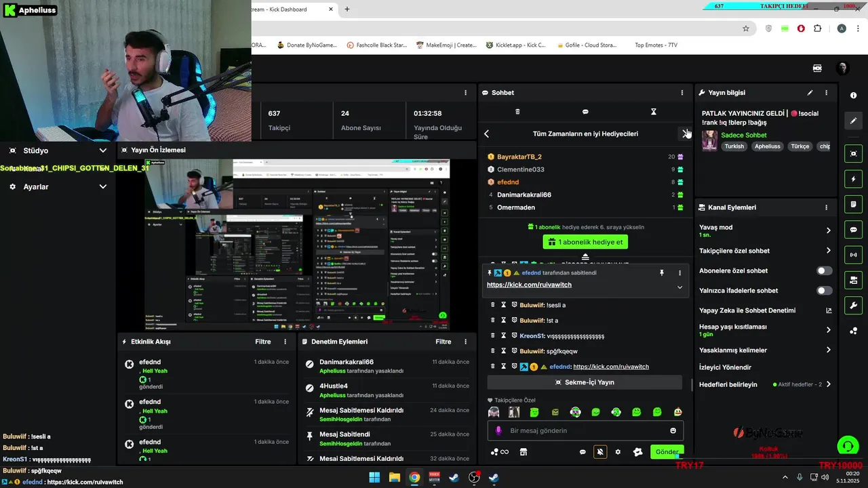
Task: Unpin the pinned efednd message
Action: click(661, 272)
